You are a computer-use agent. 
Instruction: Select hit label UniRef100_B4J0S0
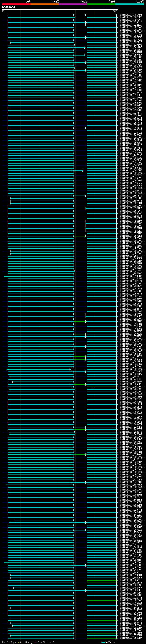(131, 572)
